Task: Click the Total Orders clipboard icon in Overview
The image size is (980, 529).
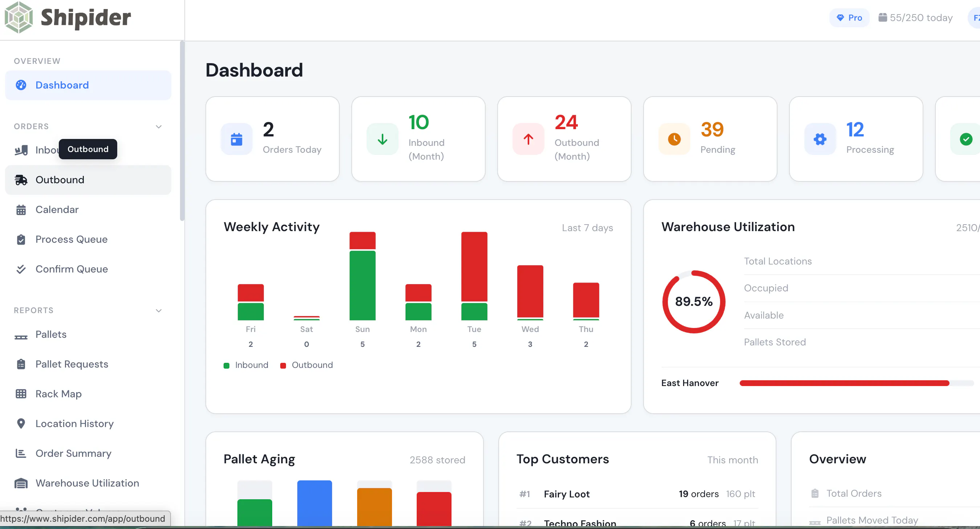Action: point(814,493)
